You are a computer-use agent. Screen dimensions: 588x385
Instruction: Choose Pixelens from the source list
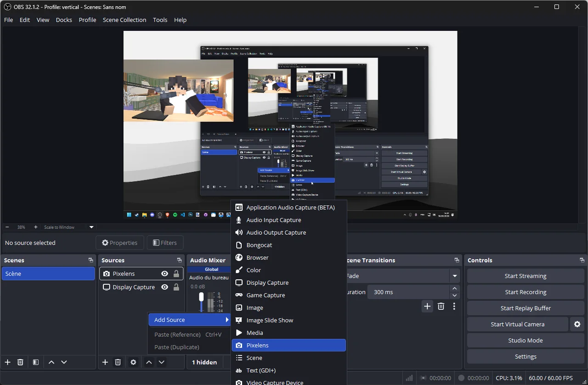pos(289,345)
